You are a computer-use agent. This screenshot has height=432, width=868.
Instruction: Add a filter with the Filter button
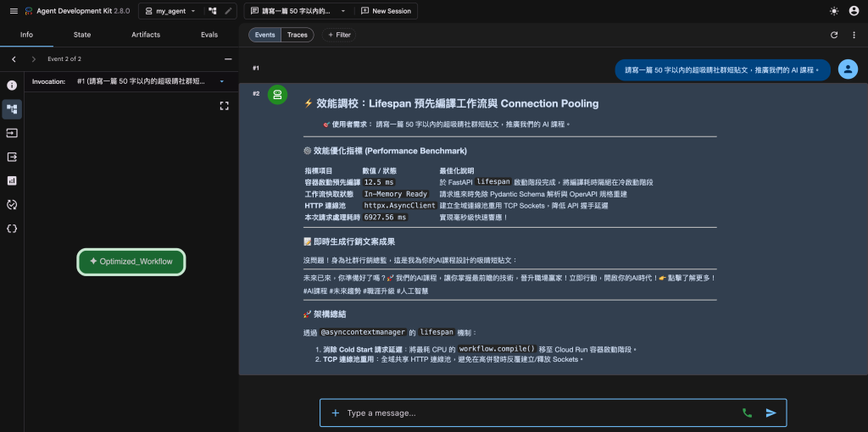339,35
